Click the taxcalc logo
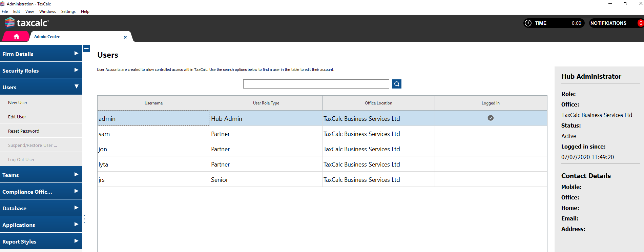This screenshot has height=252, width=644. 27,23
